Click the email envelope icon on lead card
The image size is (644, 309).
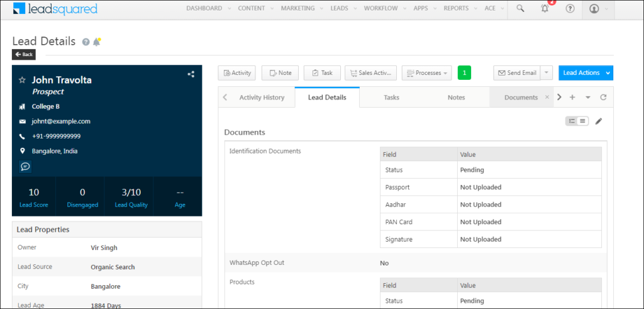[x=22, y=121]
